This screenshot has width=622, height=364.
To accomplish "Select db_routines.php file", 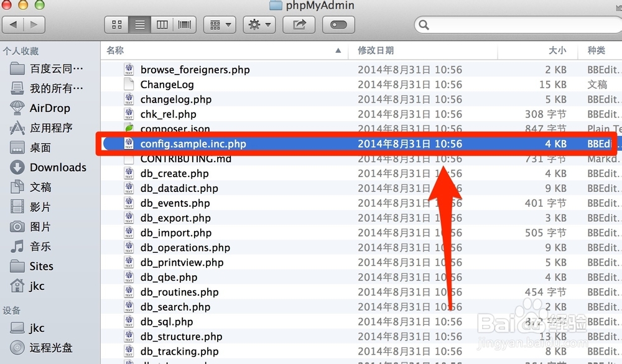I will click(179, 292).
